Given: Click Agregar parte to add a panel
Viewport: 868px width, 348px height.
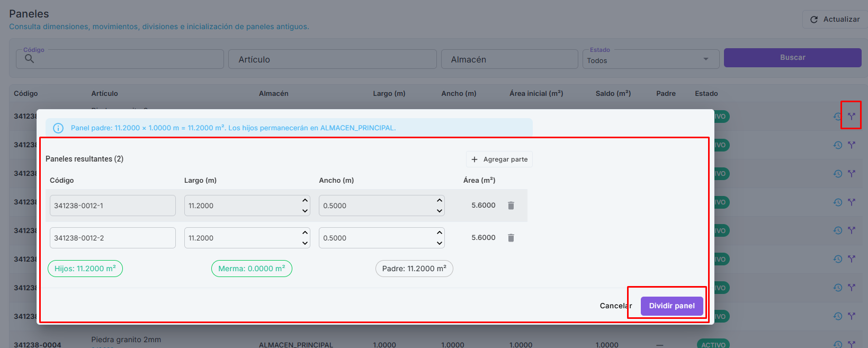Looking at the screenshot, I should tap(499, 159).
